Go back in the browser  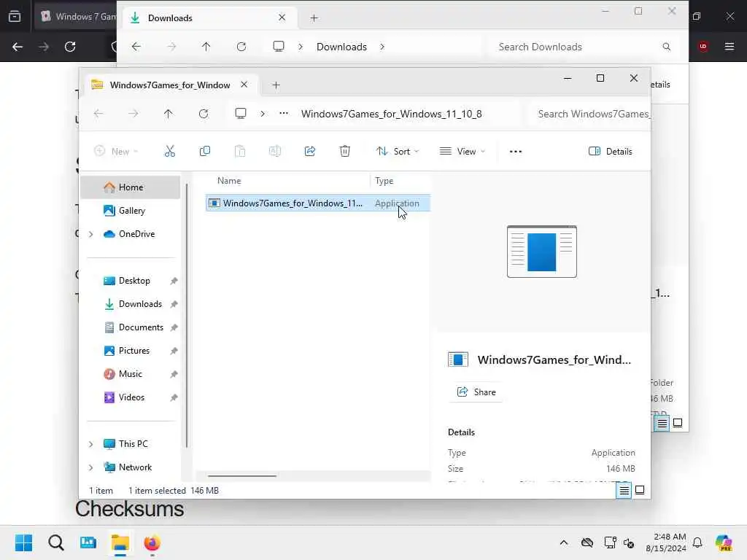coord(18,47)
